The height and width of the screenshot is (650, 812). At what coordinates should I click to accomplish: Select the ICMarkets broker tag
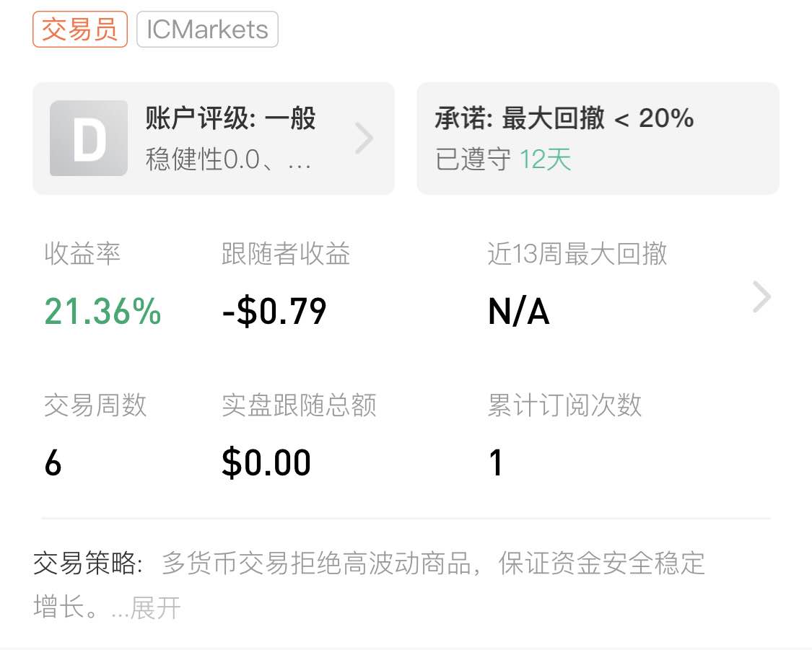[x=207, y=30]
